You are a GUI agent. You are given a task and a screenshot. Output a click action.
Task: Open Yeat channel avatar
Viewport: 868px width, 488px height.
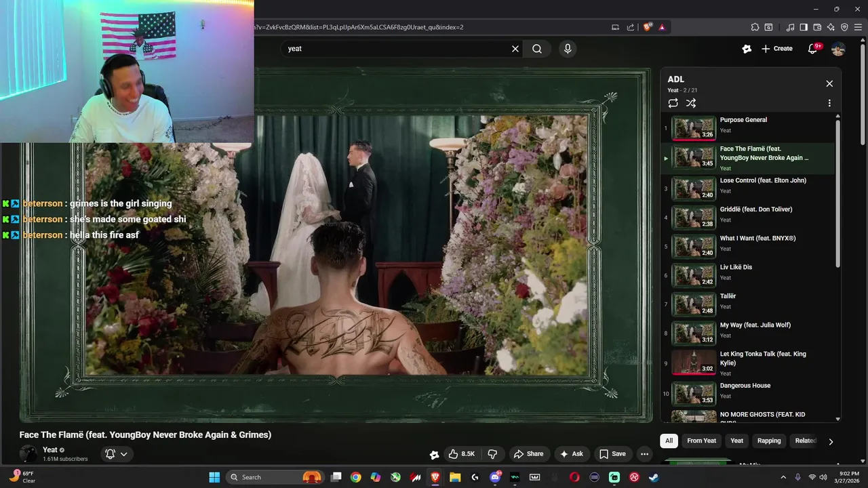(28, 454)
